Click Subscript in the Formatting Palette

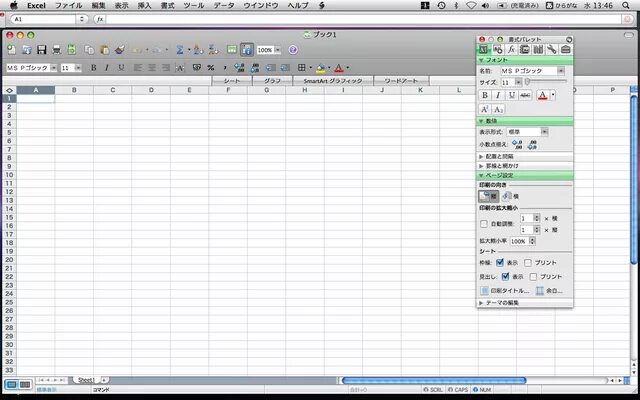498,109
